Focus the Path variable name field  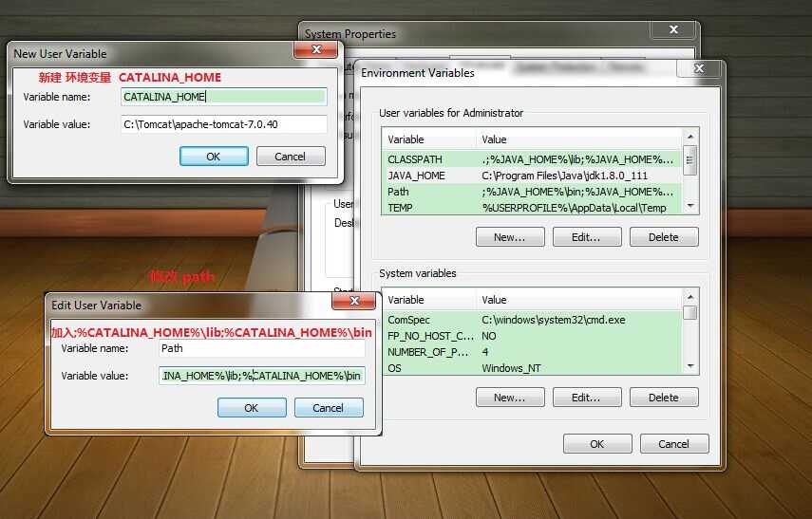click(x=261, y=348)
